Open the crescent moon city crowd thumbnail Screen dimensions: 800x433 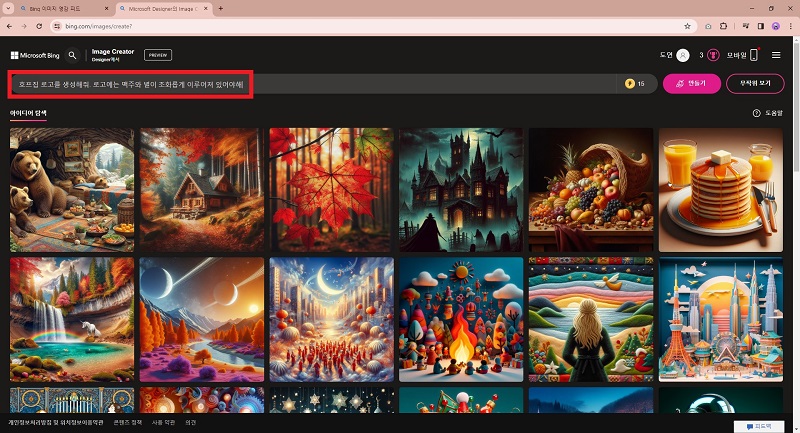pyautogui.click(x=332, y=319)
